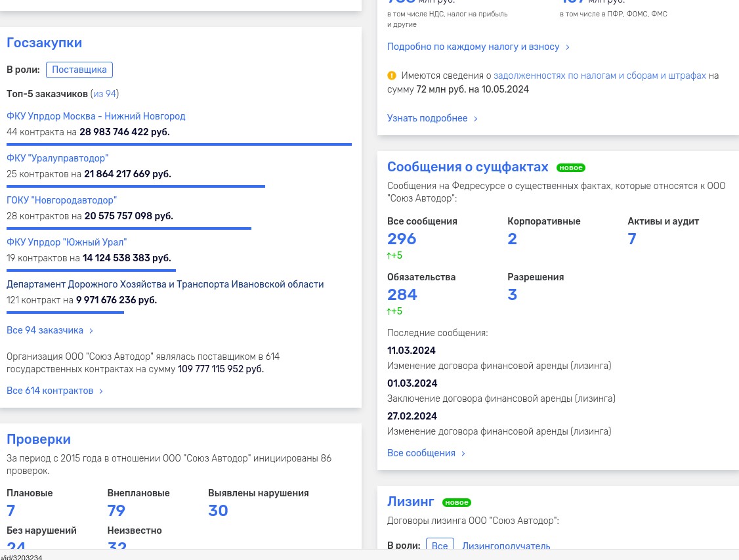
Task: Select 'Лизингополучатель' leasing role filter
Action: pos(506,546)
